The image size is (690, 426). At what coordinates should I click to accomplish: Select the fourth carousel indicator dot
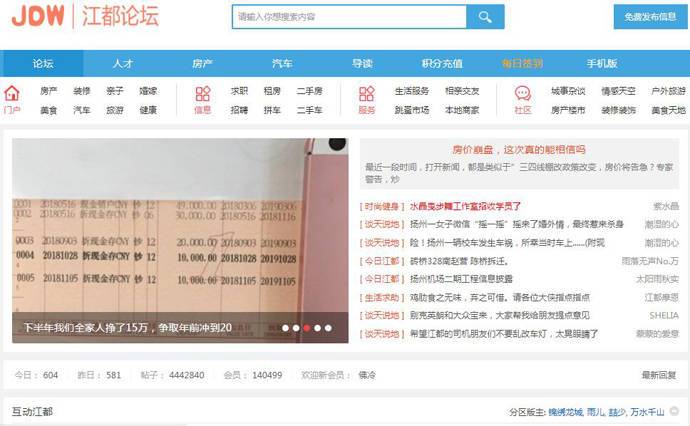[318, 327]
